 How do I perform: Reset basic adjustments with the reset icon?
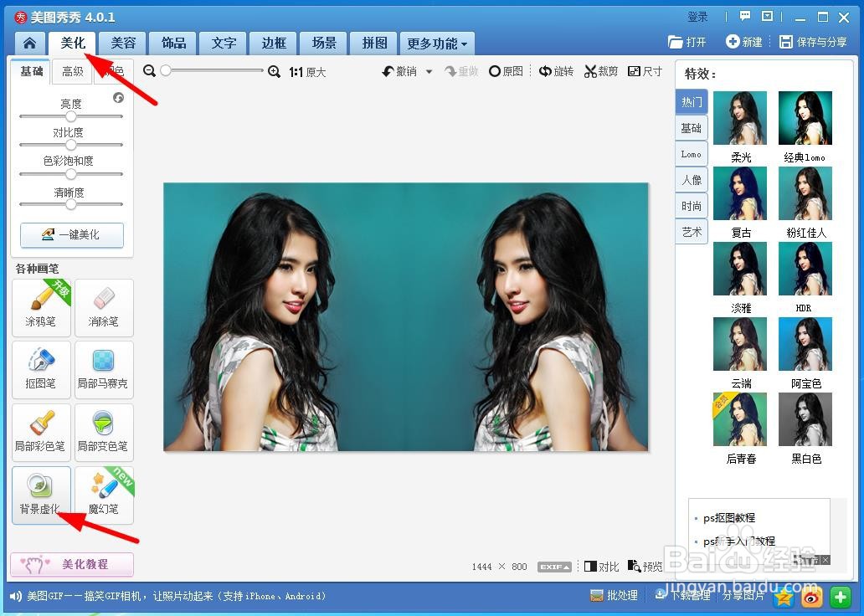coord(119,98)
